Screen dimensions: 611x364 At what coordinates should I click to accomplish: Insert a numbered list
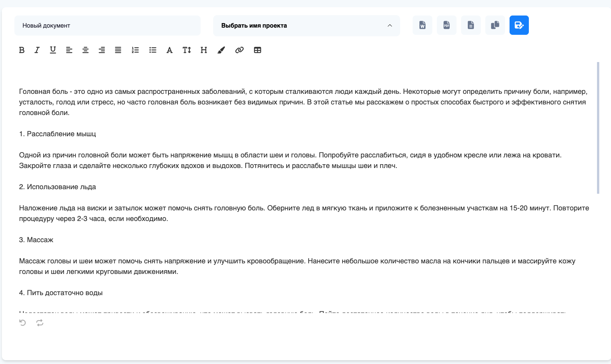tap(135, 50)
